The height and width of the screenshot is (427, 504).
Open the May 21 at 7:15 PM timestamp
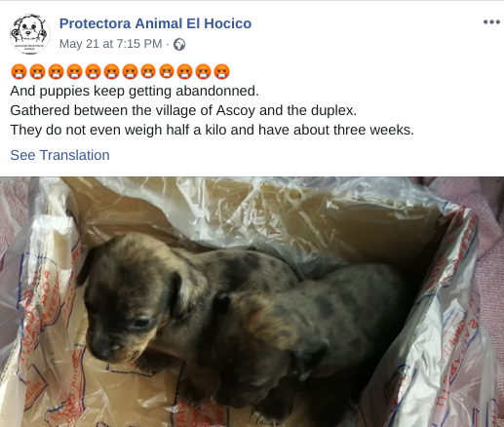point(110,44)
